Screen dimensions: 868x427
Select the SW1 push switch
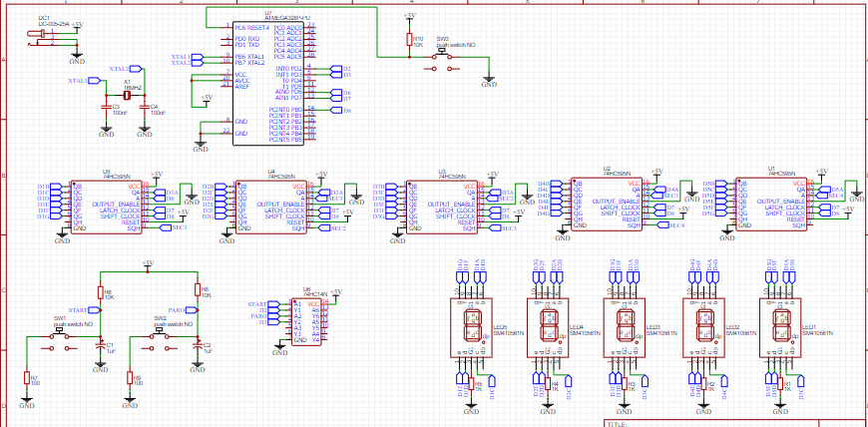(x=59, y=340)
